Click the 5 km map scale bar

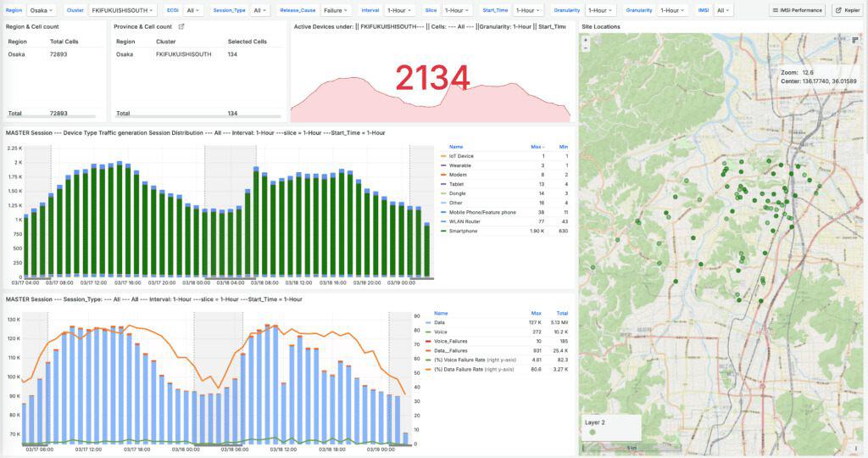coord(631,448)
